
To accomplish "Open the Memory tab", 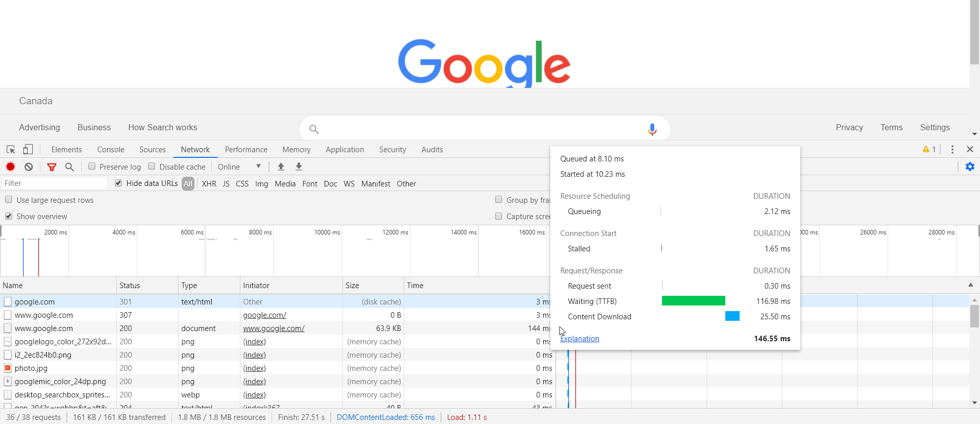I will click(x=297, y=150).
